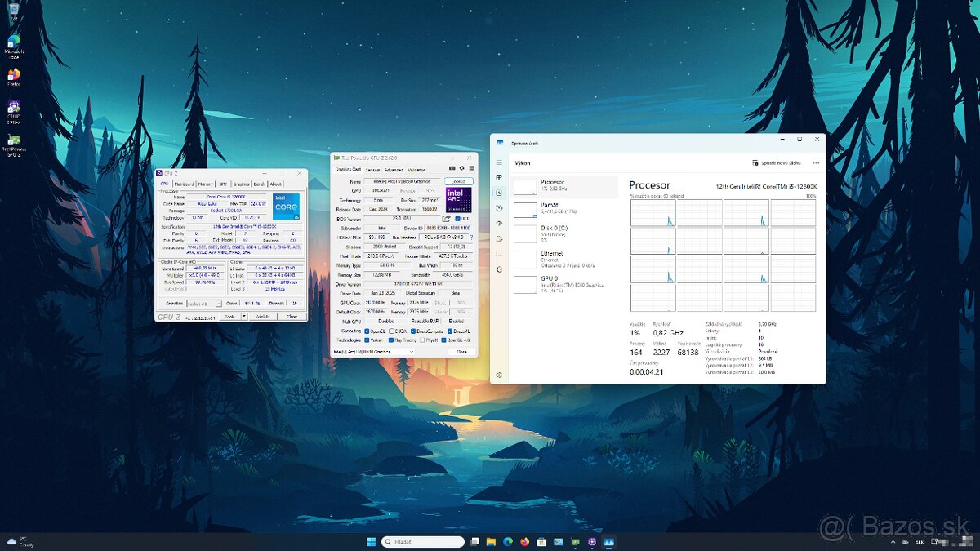Uncheck the Vulkan checkbox in GPU-Z
The image size is (980, 551).
(x=367, y=340)
